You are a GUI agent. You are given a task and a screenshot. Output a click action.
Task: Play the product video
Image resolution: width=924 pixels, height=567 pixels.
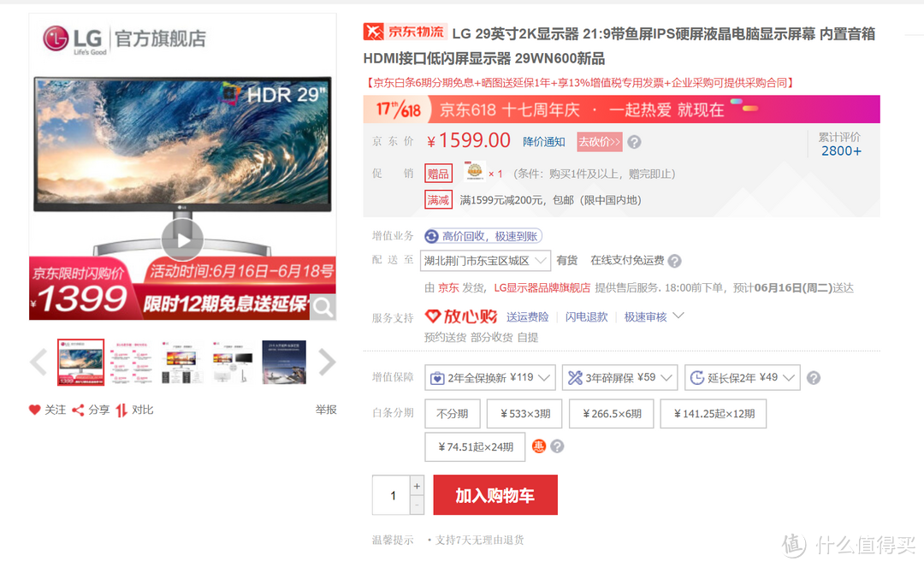click(183, 239)
